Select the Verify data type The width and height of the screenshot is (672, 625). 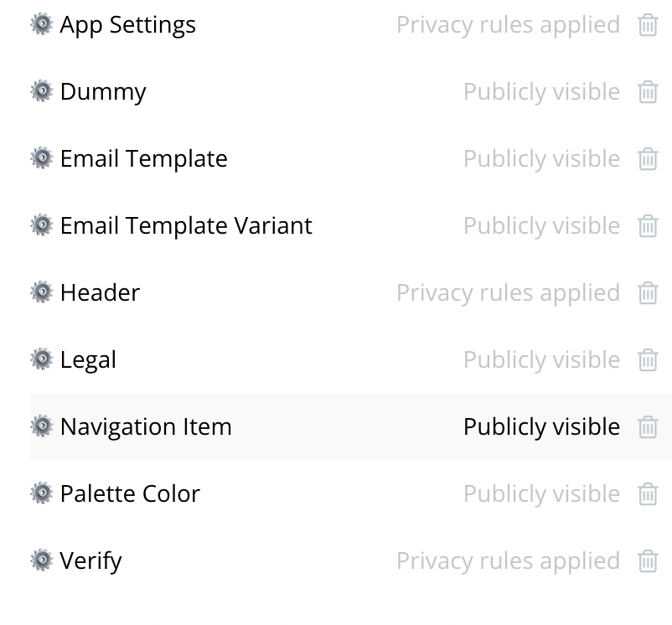coord(90,560)
